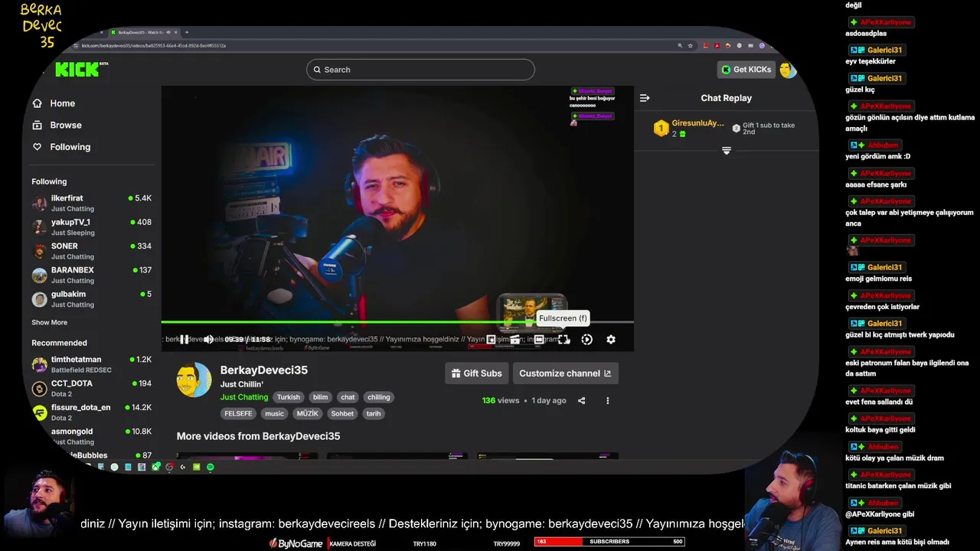Select the Turkish tag
This screenshot has height=551, width=980.
point(289,397)
